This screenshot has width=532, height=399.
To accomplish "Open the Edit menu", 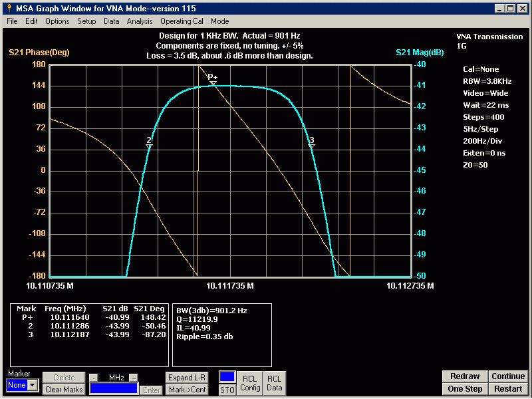I will [31, 21].
